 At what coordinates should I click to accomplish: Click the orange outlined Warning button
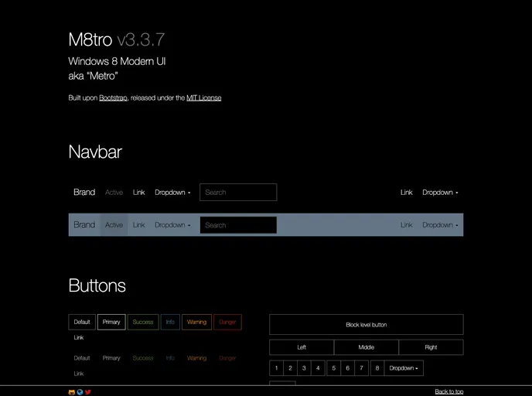click(x=196, y=322)
